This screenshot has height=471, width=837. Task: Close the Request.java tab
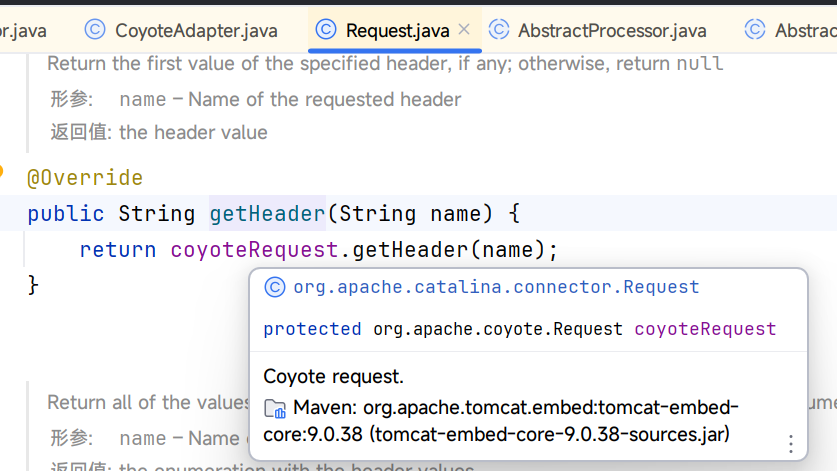464,30
